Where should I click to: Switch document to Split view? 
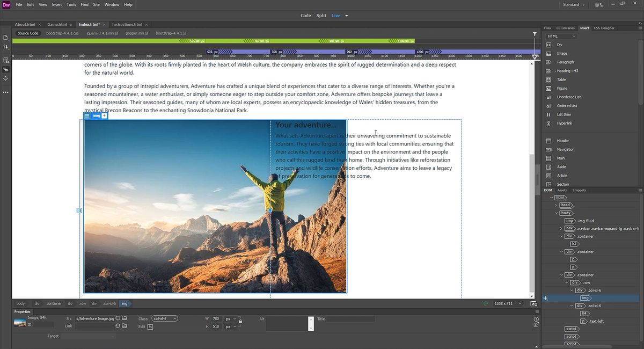tap(321, 16)
